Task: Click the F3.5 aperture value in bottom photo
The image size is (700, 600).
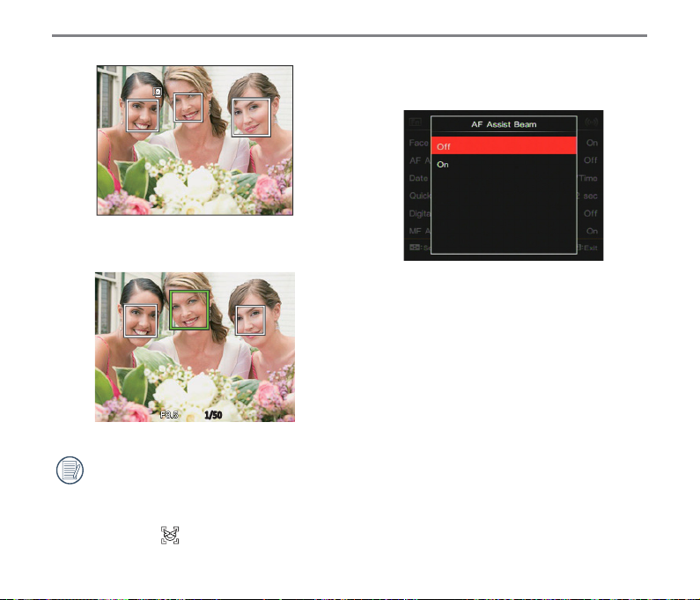Action: [169, 415]
